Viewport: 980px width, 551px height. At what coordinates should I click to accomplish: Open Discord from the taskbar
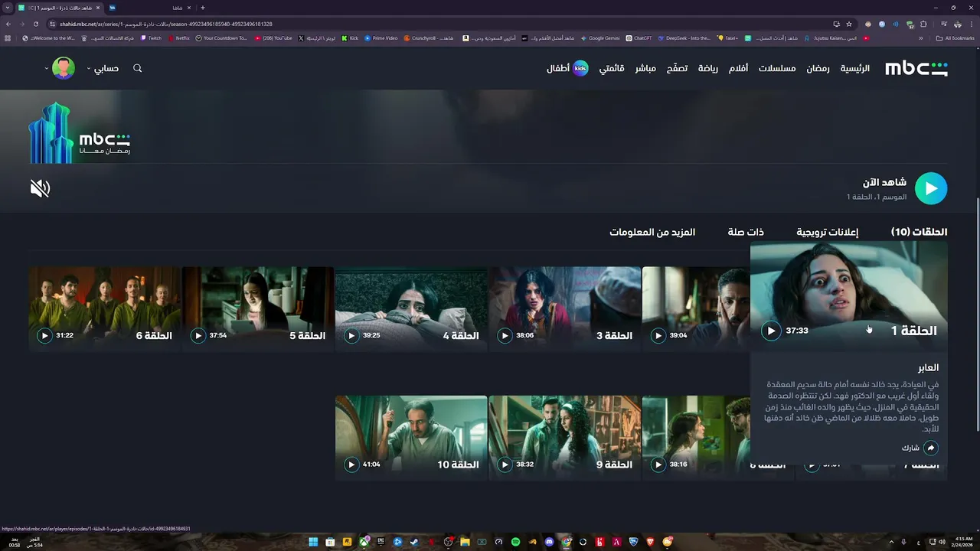pos(549,542)
